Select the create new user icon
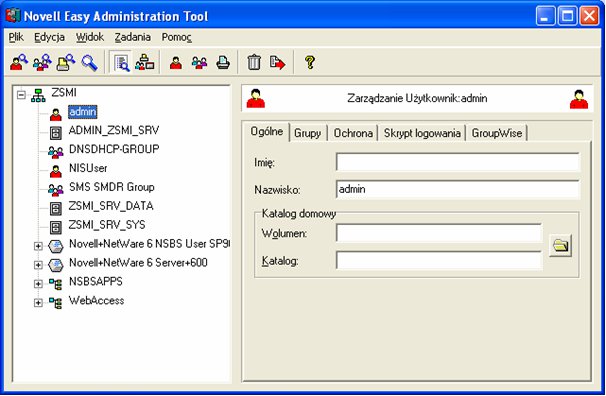 click(x=176, y=63)
